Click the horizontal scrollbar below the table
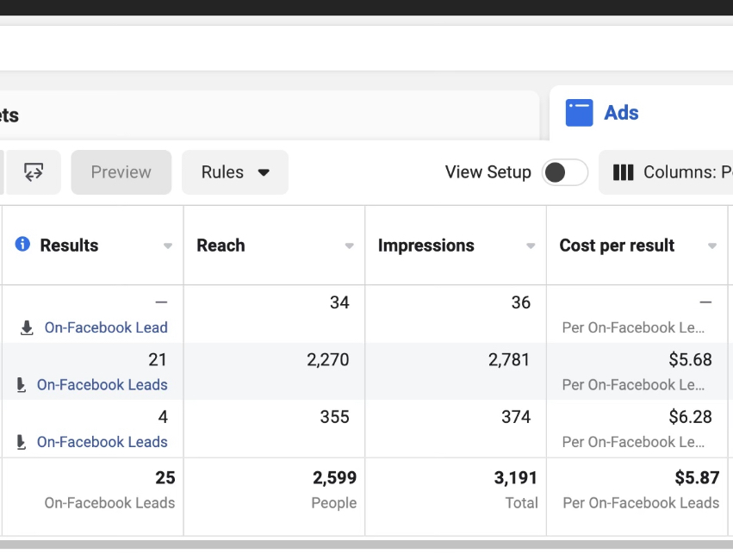The height and width of the screenshot is (560, 733). tap(366, 544)
